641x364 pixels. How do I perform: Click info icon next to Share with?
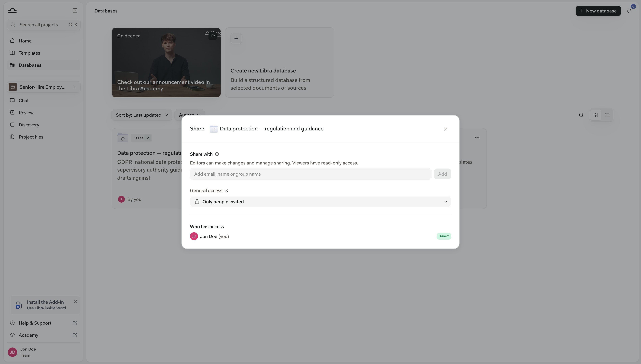[217, 154]
